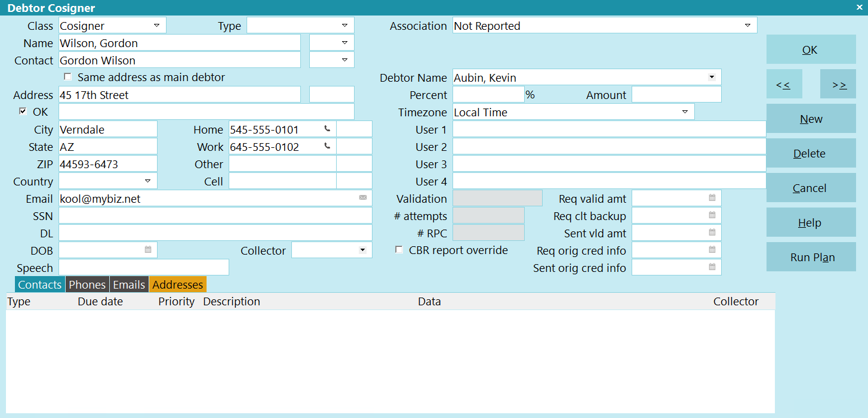
Task: Expand the Debtor Name dropdown
Action: 712,77
